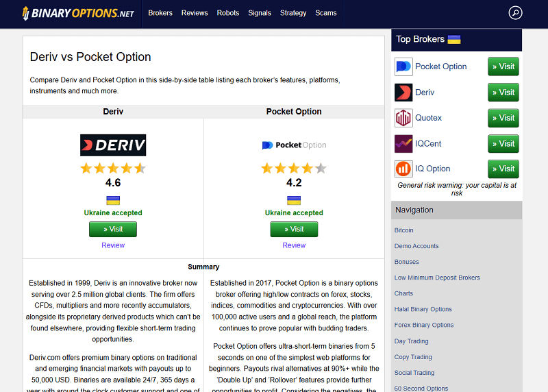Viewport: 548px width, 392px height.
Task: Open the Pocket Option Review link
Action: coord(294,245)
